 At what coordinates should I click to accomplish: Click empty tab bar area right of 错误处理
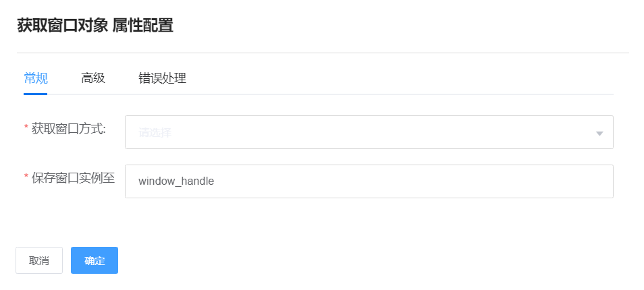[x=405, y=78]
